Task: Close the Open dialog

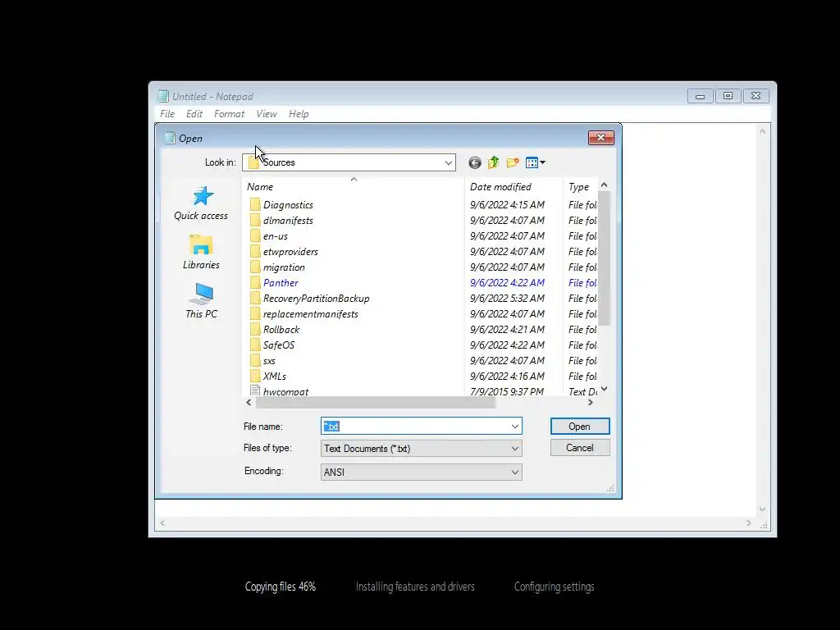Action: tap(601, 138)
